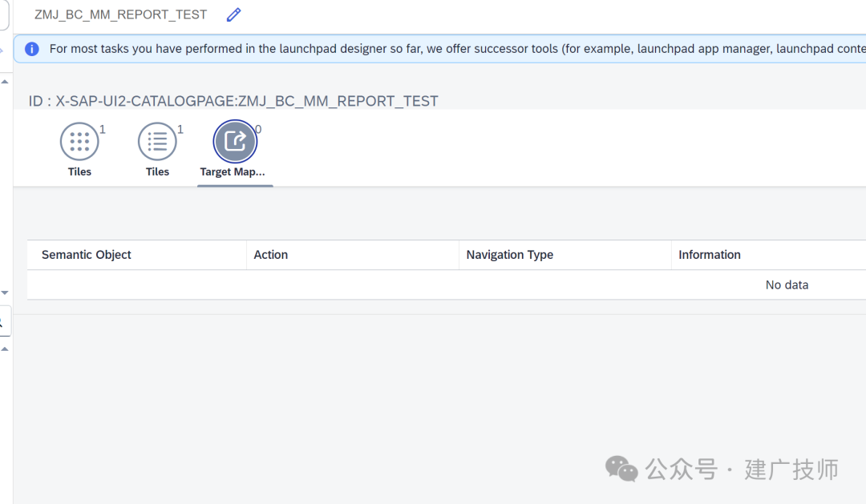Click the pencil edit icon beside catalog title
The image size is (866, 504).
click(x=233, y=15)
